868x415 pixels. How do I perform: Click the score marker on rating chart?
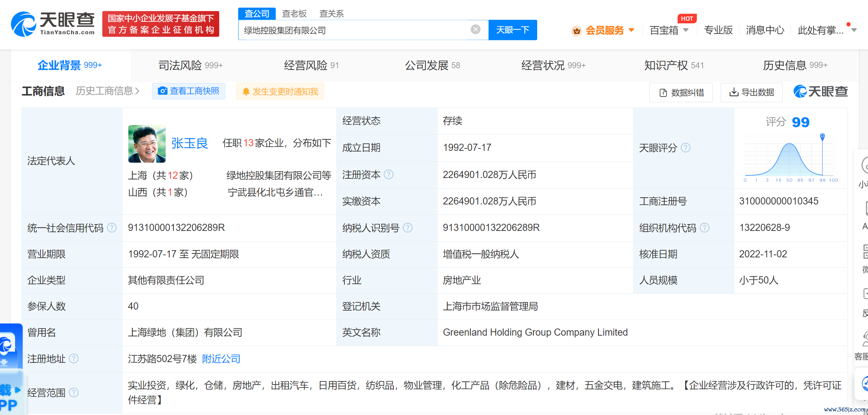[822, 136]
